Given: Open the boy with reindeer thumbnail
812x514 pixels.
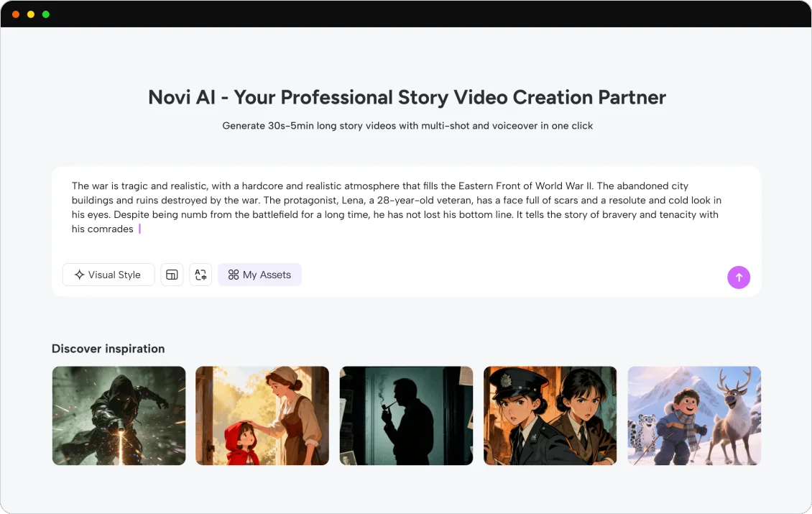Looking at the screenshot, I should (694, 416).
